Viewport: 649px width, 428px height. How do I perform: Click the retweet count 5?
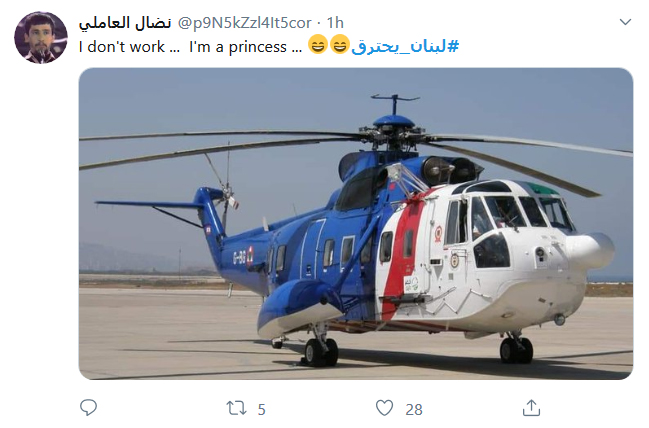click(262, 409)
